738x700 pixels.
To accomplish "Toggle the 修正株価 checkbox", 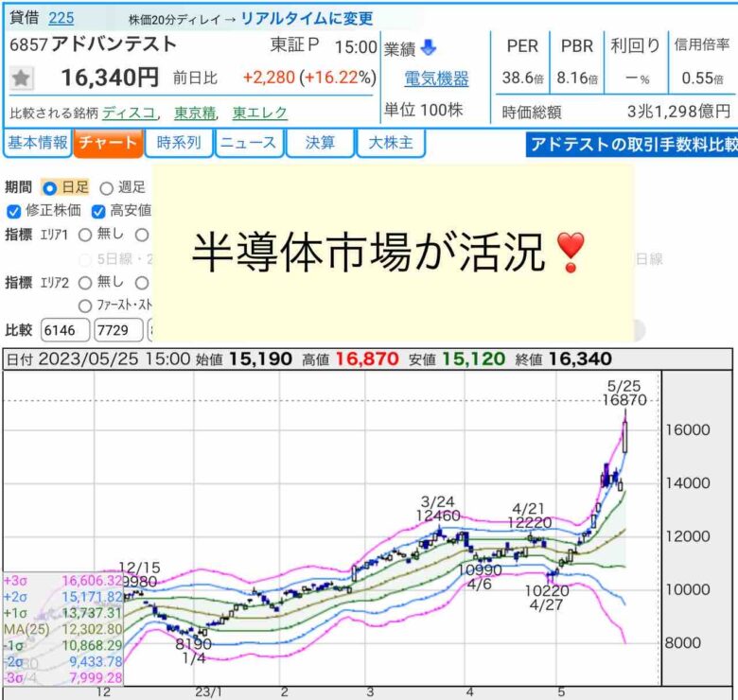I will [x=13, y=212].
